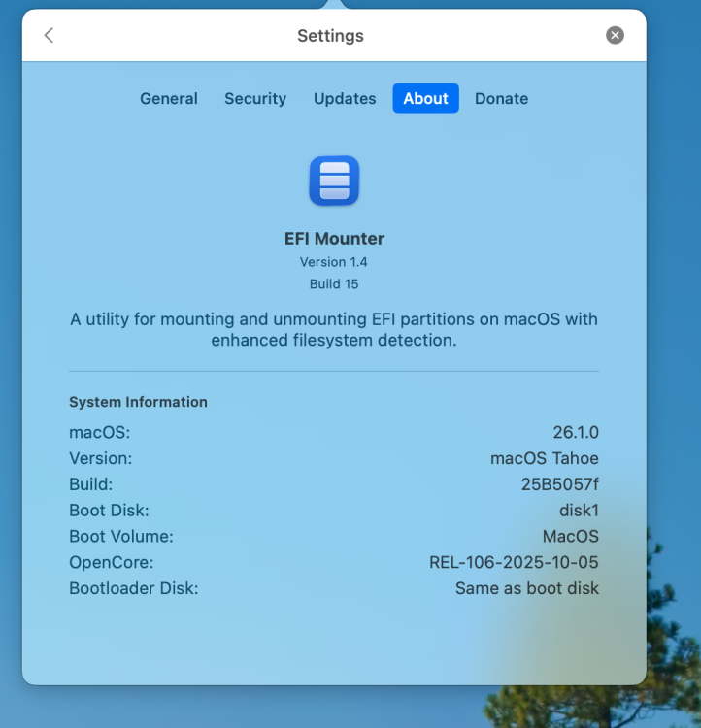Click the Boot Disk value disk1

[x=579, y=511]
